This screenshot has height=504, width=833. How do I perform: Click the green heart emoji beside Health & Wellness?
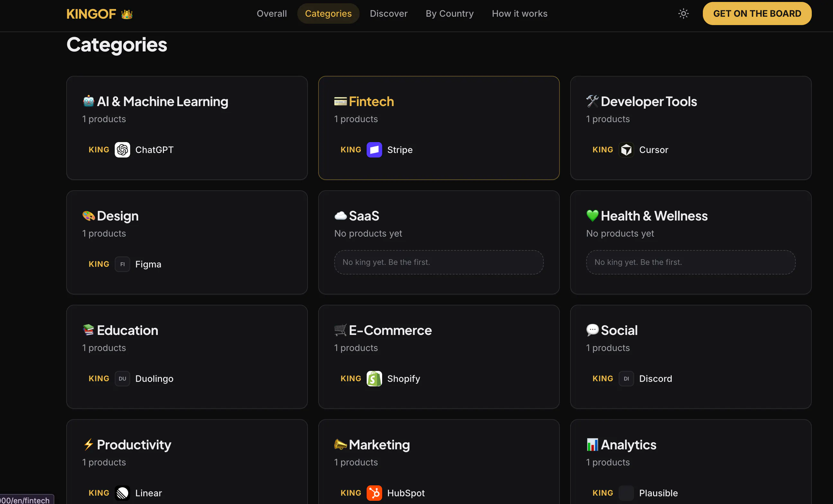(x=592, y=216)
